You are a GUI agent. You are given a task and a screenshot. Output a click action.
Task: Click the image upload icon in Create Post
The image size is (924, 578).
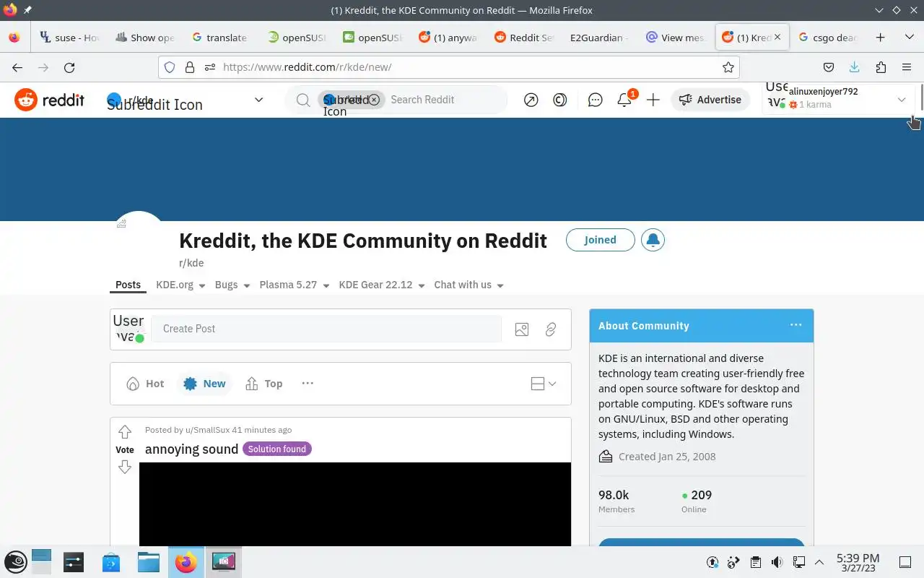(522, 329)
